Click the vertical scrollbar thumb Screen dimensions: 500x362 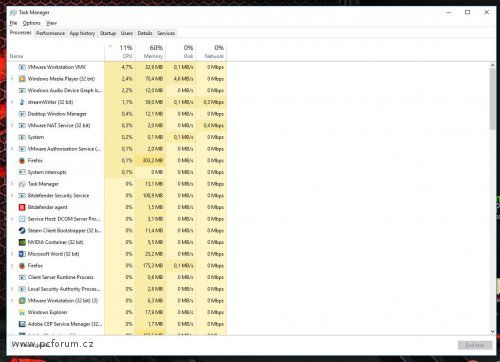tap(492, 99)
